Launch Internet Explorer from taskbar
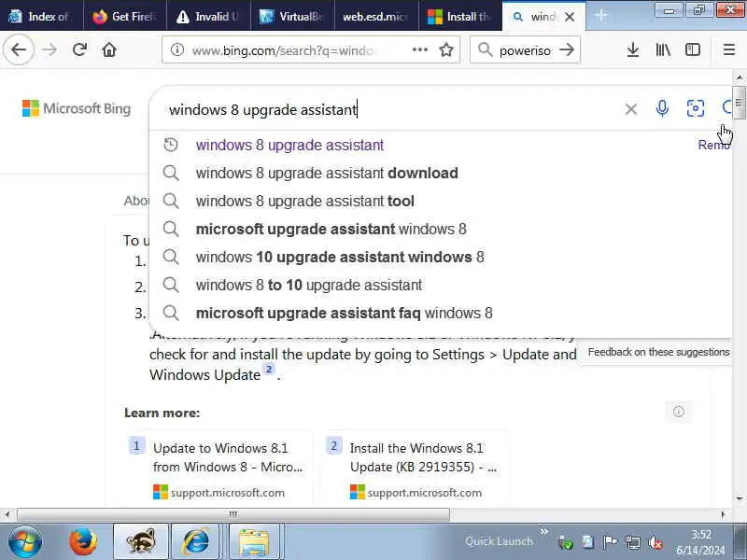Image resolution: width=747 pixels, height=560 pixels. [x=196, y=541]
